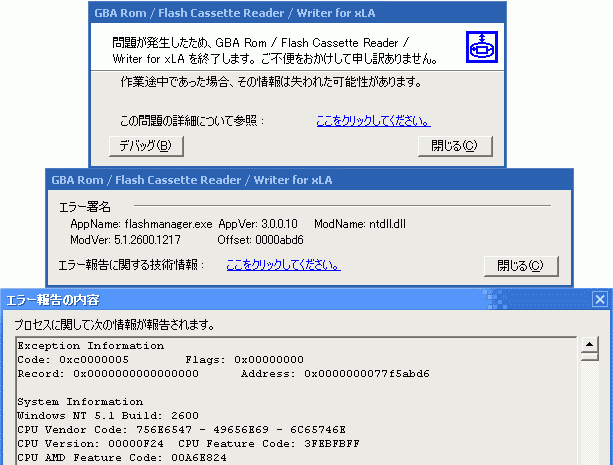The width and height of the screenshot is (613, 465).
Task: Click the エラー署名 group label
Action: click(x=85, y=206)
